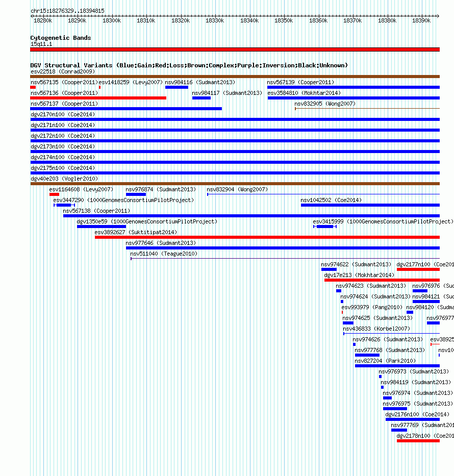Image resolution: width=454 pixels, height=476 pixels.
Task: Click nsv984116 (Sudmant2013) variant label
Action: coord(200,82)
